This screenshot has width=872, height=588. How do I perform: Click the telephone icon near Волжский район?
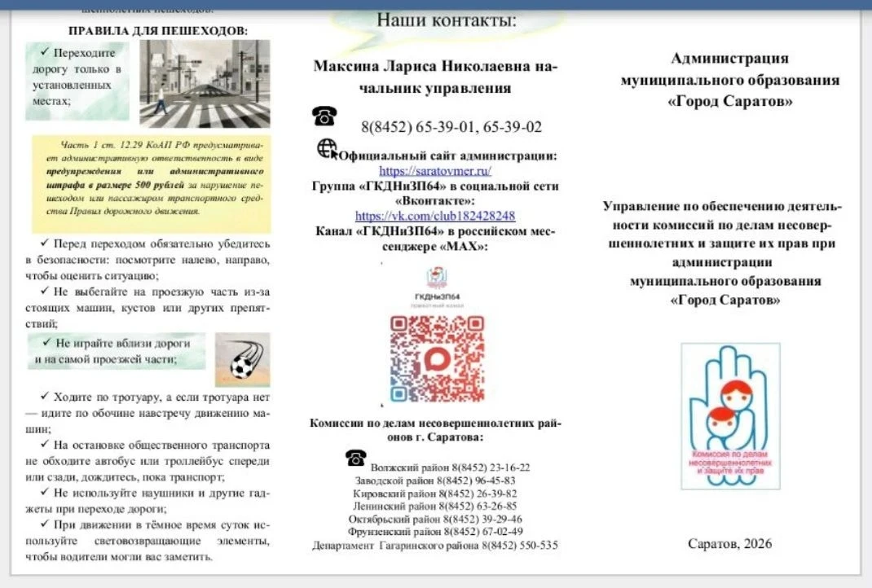tap(355, 458)
